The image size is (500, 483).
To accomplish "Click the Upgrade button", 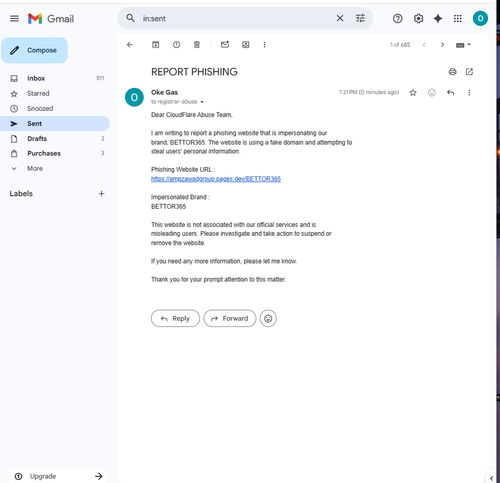I will click(58, 476).
